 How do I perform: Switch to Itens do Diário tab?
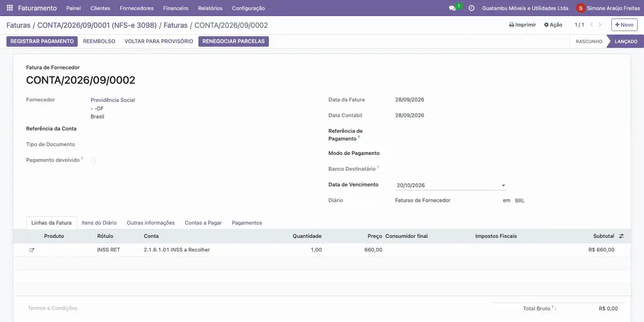(x=99, y=223)
